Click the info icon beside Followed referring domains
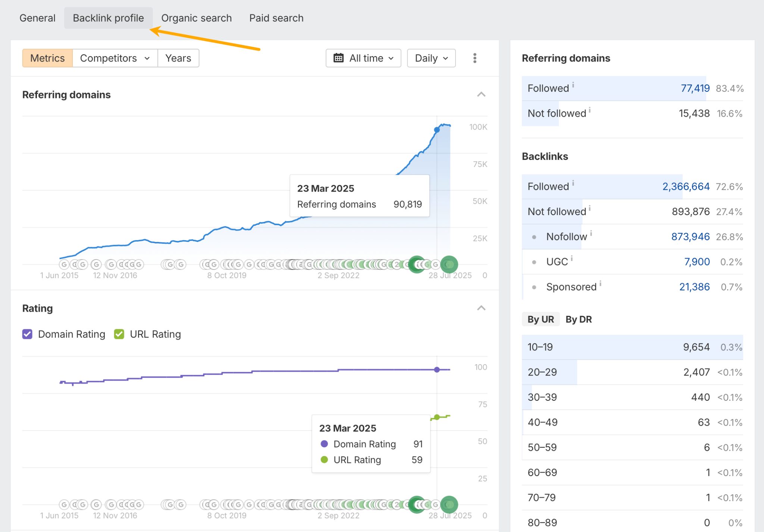Viewport: 764px width, 532px height. (573, 85)
